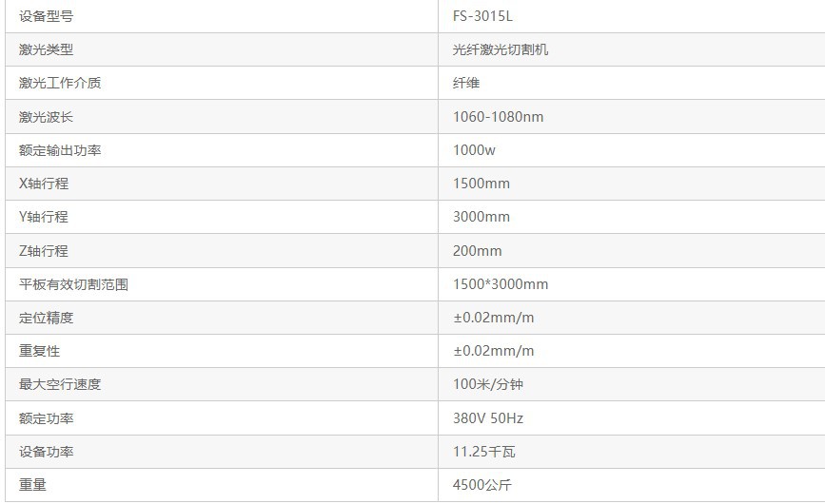The height and width of the screenshot is (504, 825).
Task: Click the 重复性 label
Action: (39, 351)
